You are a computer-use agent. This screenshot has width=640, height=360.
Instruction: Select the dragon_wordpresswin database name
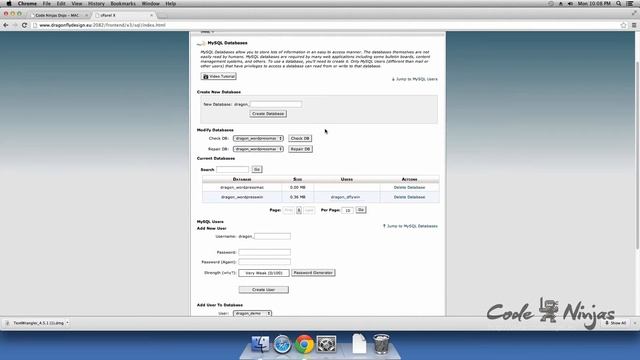(242, 197)
